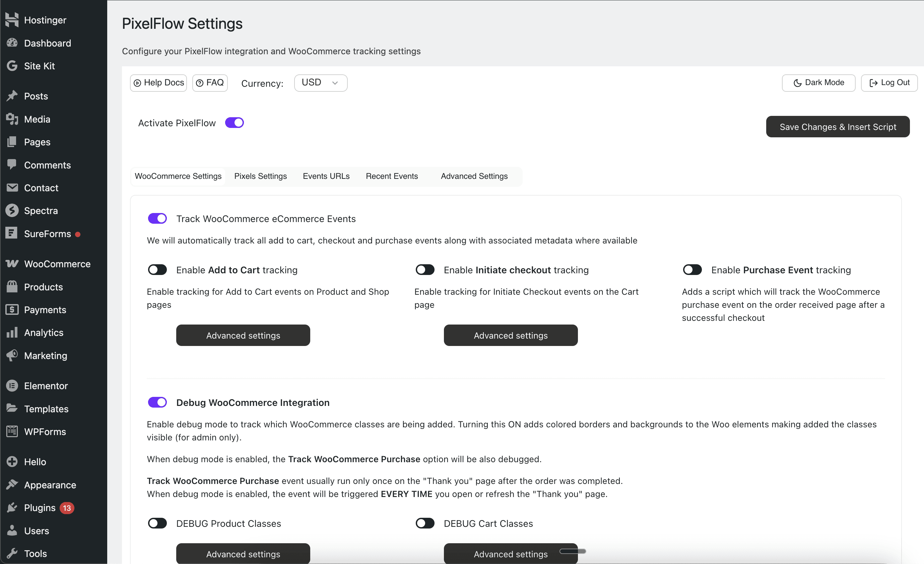Click the Payments dollar icon
This screenshot has height=564, width=924.
click(x=12, y=310)
